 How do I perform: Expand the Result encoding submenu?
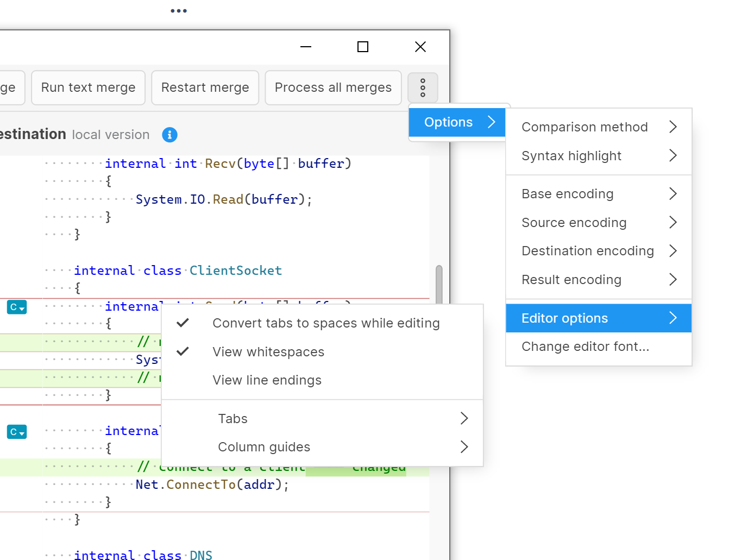pos(571,280)
